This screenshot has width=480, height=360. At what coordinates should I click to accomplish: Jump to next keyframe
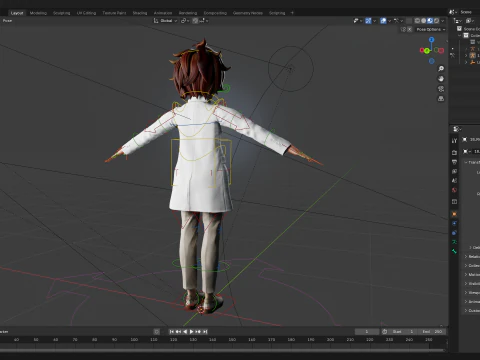pyautogui.click(x=198, y=332)
